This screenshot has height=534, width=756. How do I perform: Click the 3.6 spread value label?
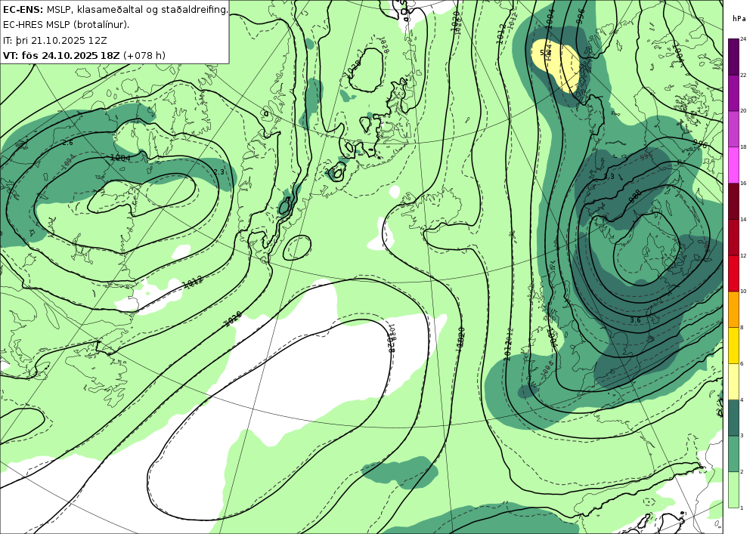pyautogui.click(x=636, y=319)
